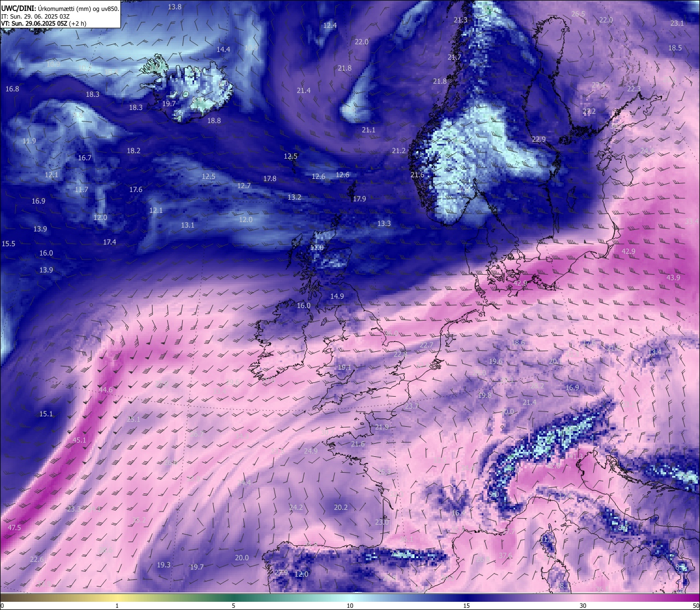700x610 pixels.
Task: Click the 21.9 map value
Action: click(382, 427)
